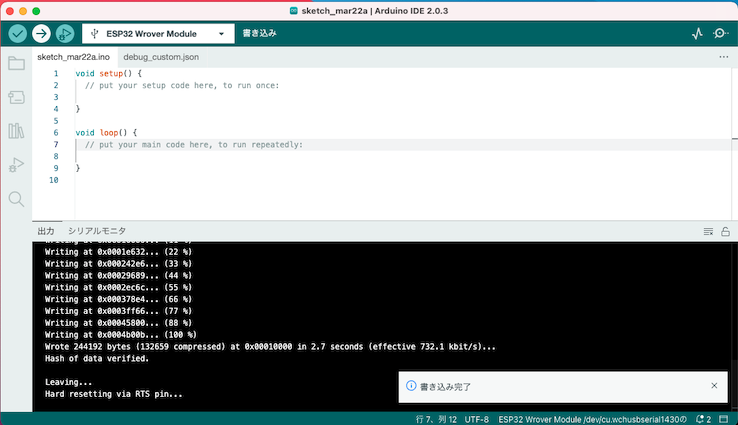Switch to the debug_custom.json tab
The width and height of the screenshot is (738, 425).
[x=161, y=57]
